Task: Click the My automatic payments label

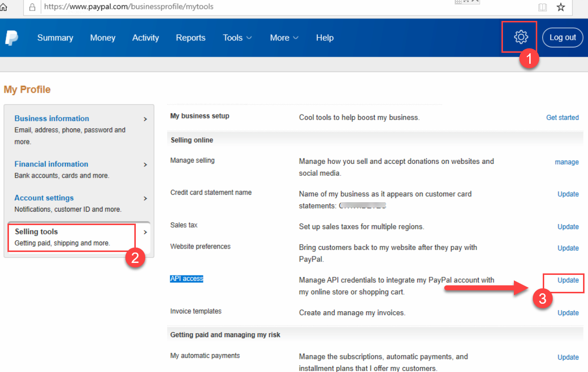Action: 205,356
